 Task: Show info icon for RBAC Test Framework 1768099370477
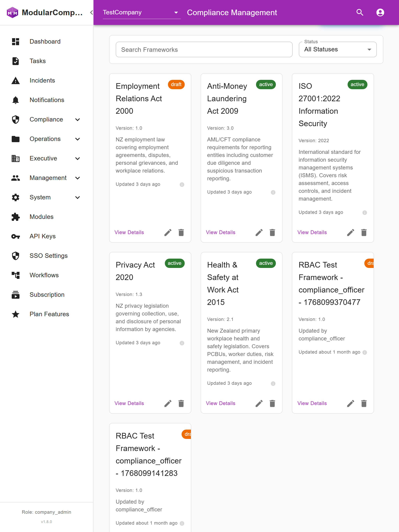pos(365,352)
